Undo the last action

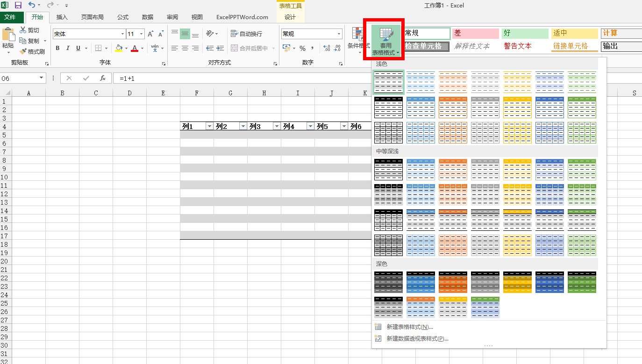[31, 5]
